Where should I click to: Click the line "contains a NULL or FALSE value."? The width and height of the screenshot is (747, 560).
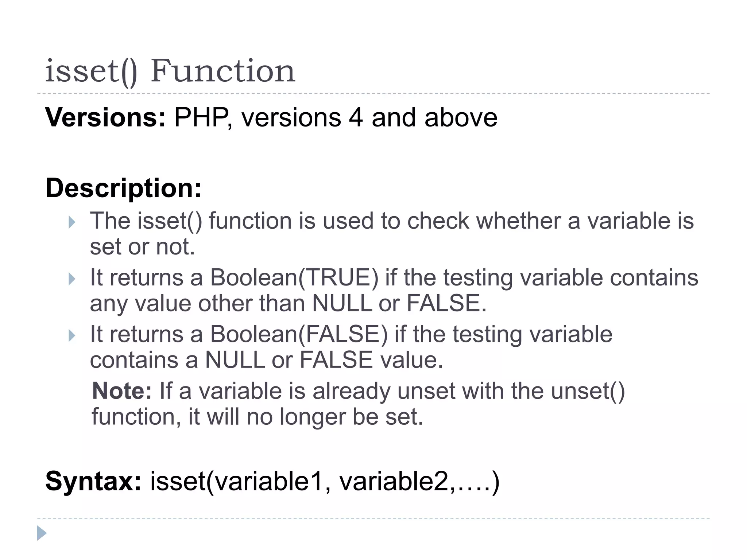click(x=266, y=360)
